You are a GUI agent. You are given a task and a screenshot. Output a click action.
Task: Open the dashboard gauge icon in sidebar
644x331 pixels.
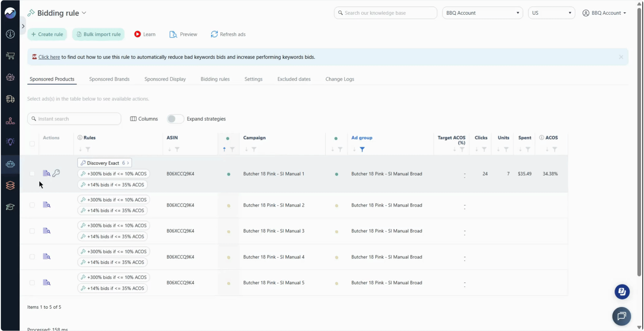pyautogui.click(x=10, y=34)
